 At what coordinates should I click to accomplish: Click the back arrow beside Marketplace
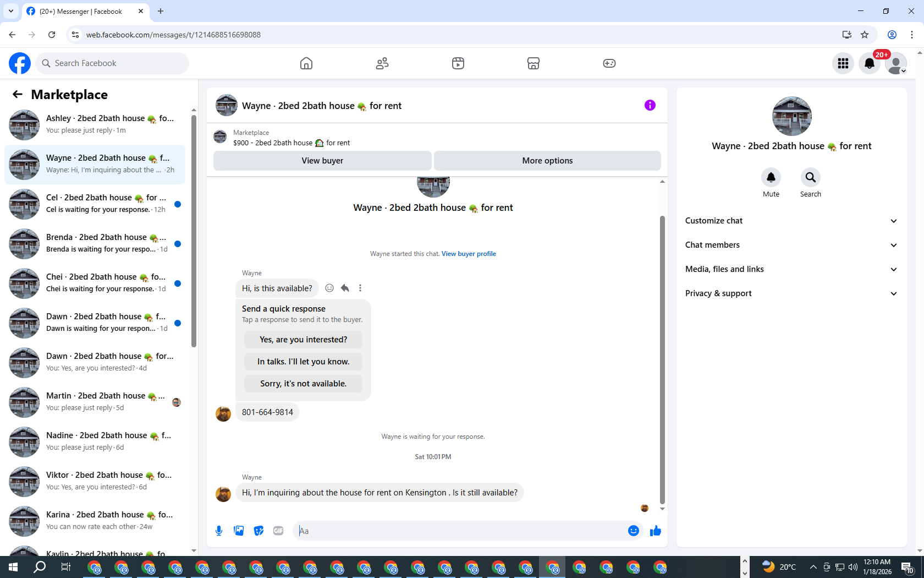tap(18, 94)
